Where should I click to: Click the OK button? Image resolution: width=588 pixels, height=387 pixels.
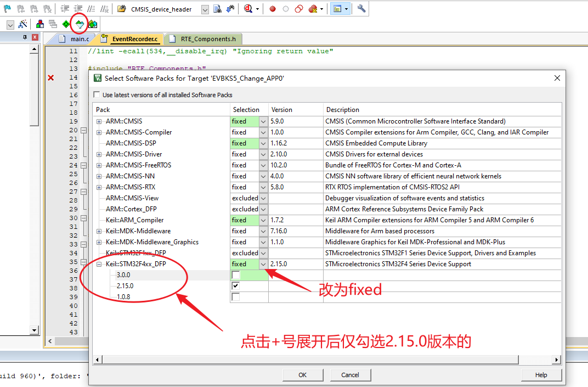(x=303, y=374)
